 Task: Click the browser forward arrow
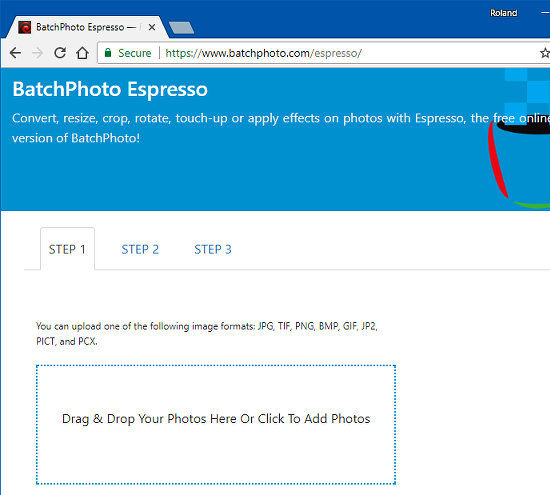coord(38,53)
